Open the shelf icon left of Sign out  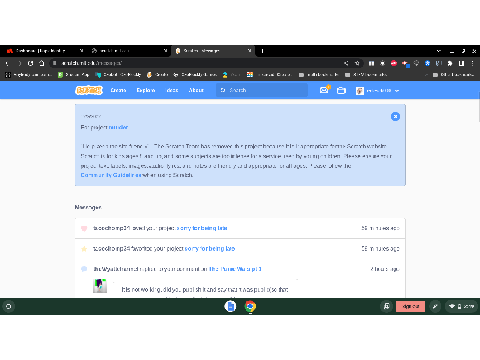click(x=387, y=306)
